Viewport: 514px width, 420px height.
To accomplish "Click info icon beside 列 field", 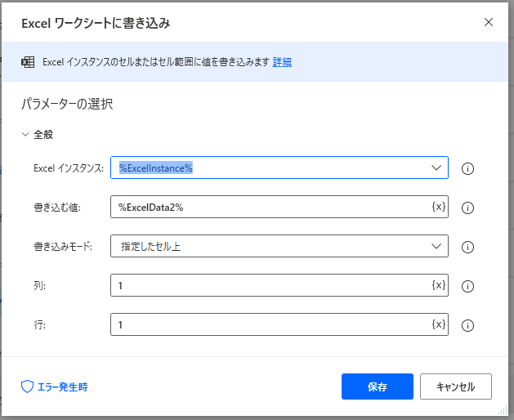I will pyautogui.click(x=467, y=286).
